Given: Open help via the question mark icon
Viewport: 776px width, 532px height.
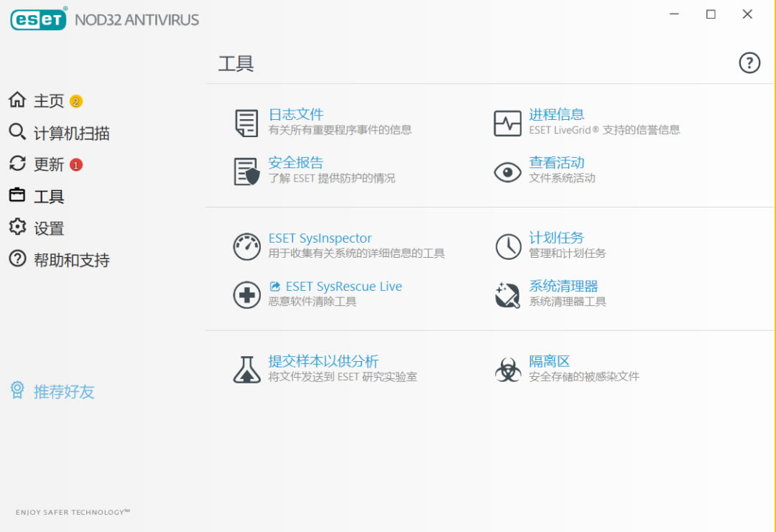Looking at the screenshot, I should tap(749, 62).
